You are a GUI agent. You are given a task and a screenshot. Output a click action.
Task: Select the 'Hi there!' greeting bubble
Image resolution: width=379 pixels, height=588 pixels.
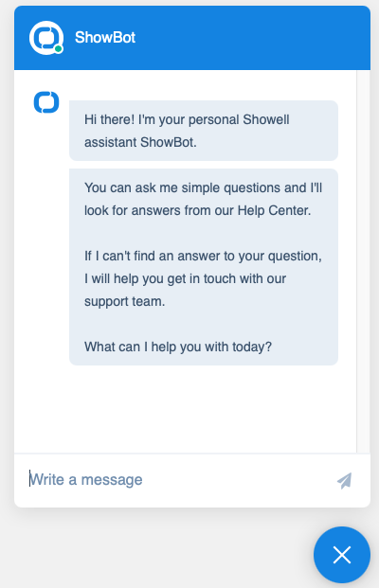click(204, 131)
